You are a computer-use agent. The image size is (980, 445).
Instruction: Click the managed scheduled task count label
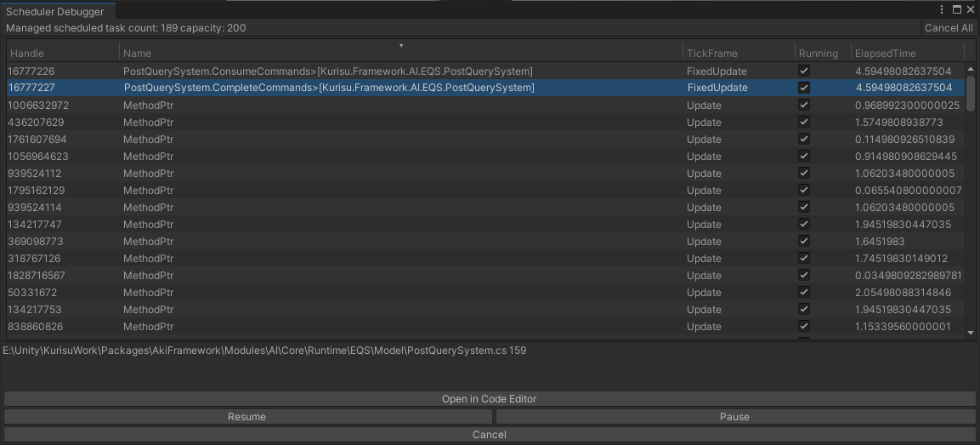click(126, 27)
